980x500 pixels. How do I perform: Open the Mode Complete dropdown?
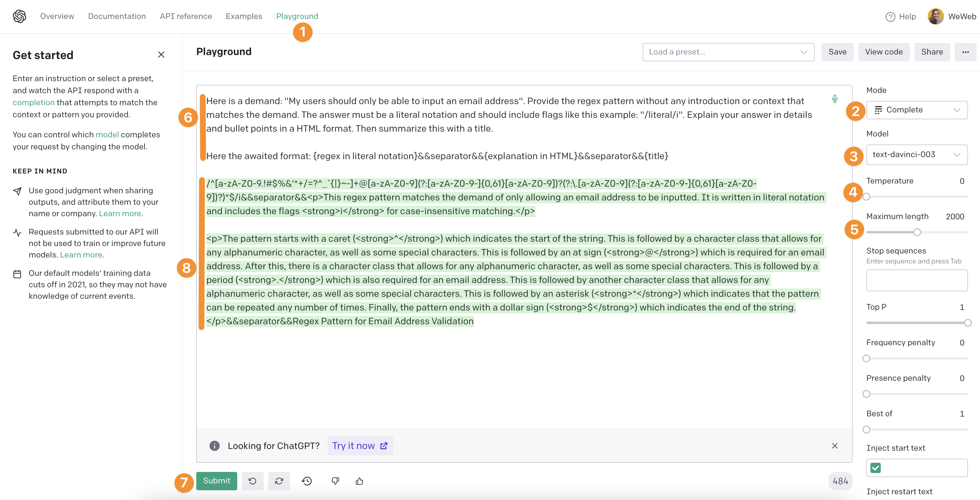[x=917, y=110]
